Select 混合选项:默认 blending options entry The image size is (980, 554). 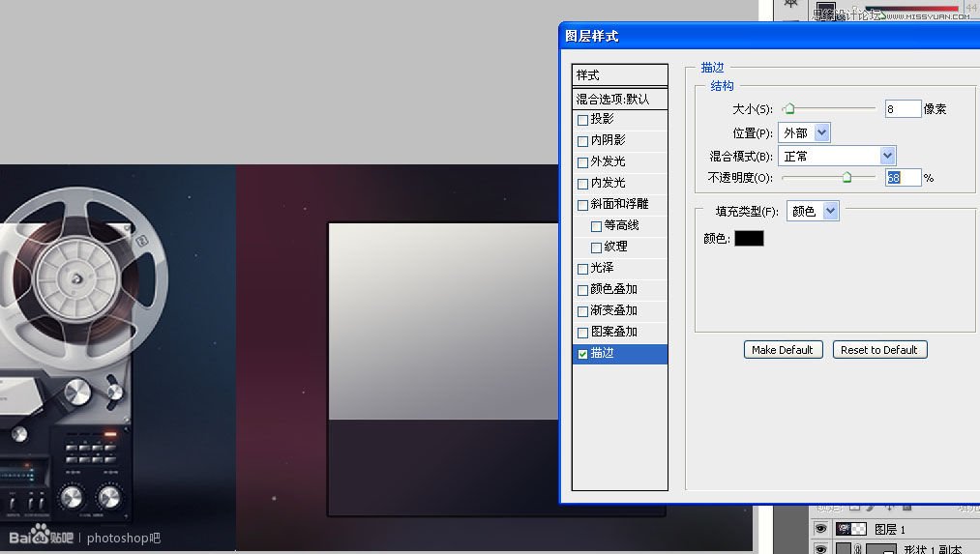pos(620,99)
